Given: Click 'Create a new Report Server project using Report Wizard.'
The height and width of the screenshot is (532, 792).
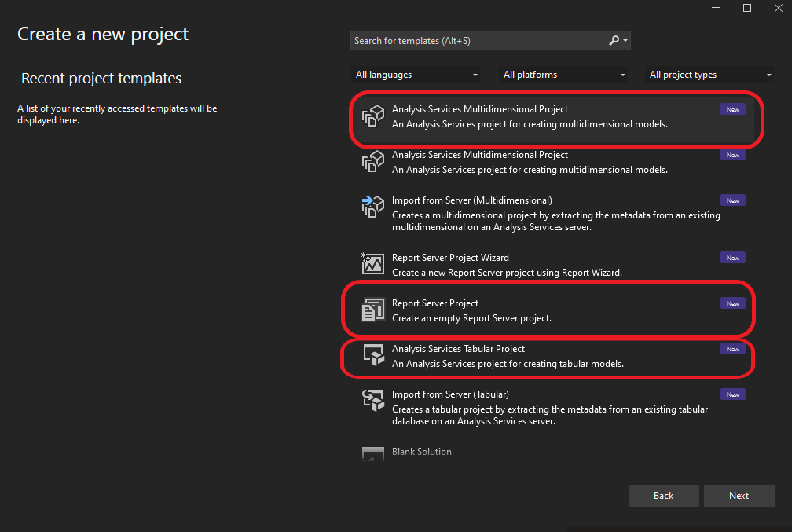Looking at the screenshot, I should coord(507,273).
